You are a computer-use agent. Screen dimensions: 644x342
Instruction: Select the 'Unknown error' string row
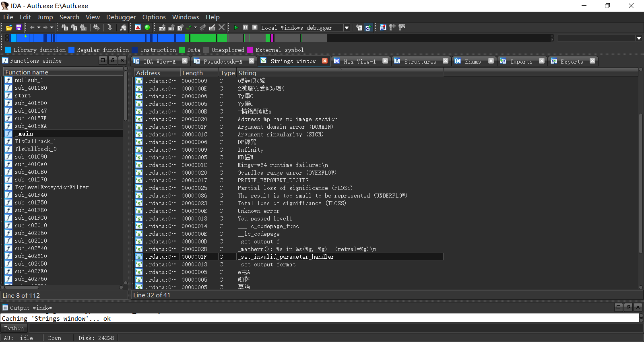[289, 211]
